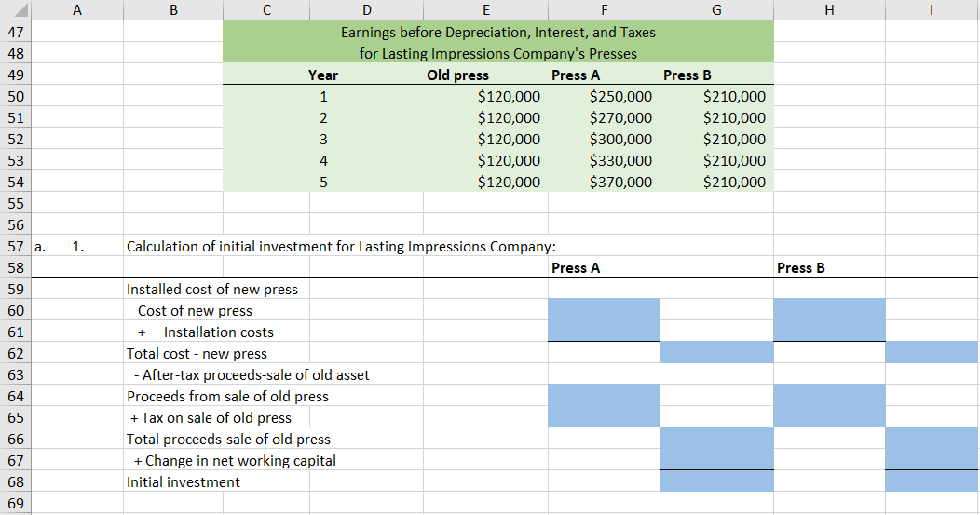Select row 68 header
The width and height of the screenshot is (980, 515).
pos(16,481)
